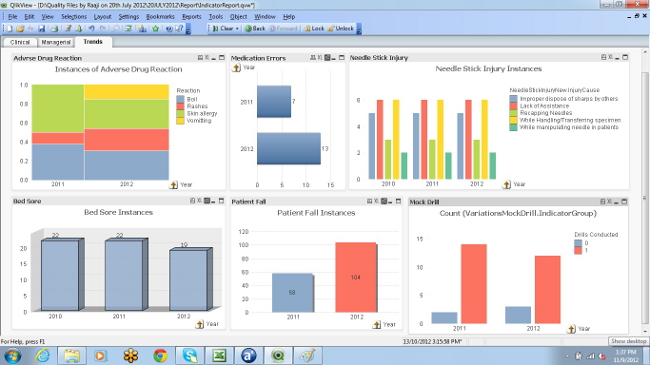Open the Object menu
Viewport: 650px width, 365px height.
click(x=238, y=17)
